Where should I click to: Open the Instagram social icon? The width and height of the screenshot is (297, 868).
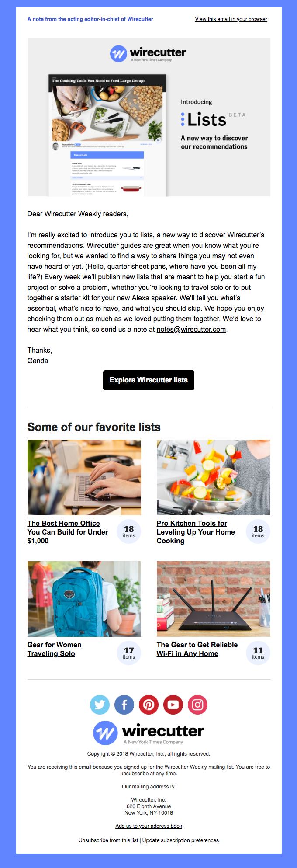(x=197, y=705)
